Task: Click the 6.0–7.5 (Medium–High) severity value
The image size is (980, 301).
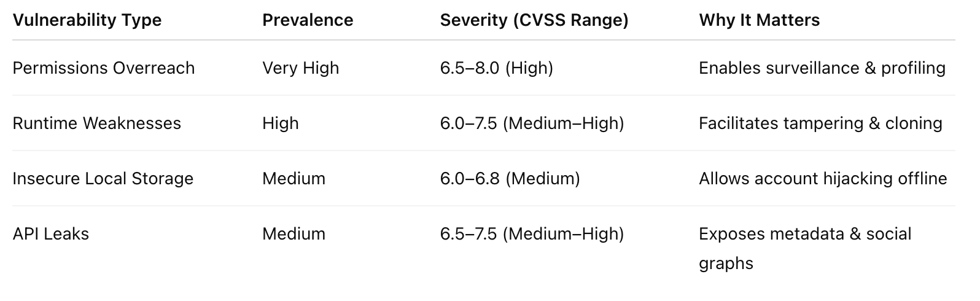Action: 532,123
